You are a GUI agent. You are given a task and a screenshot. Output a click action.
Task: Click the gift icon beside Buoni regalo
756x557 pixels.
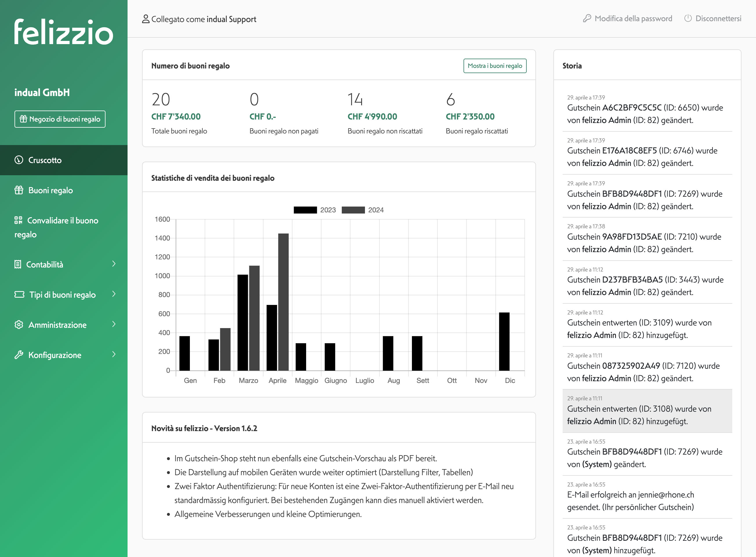point(19,190)
